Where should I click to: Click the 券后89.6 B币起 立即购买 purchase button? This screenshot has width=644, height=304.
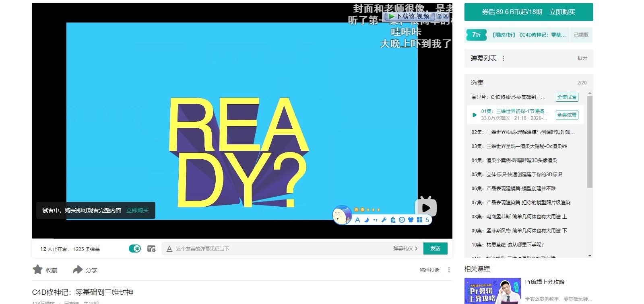pos(528,12)
